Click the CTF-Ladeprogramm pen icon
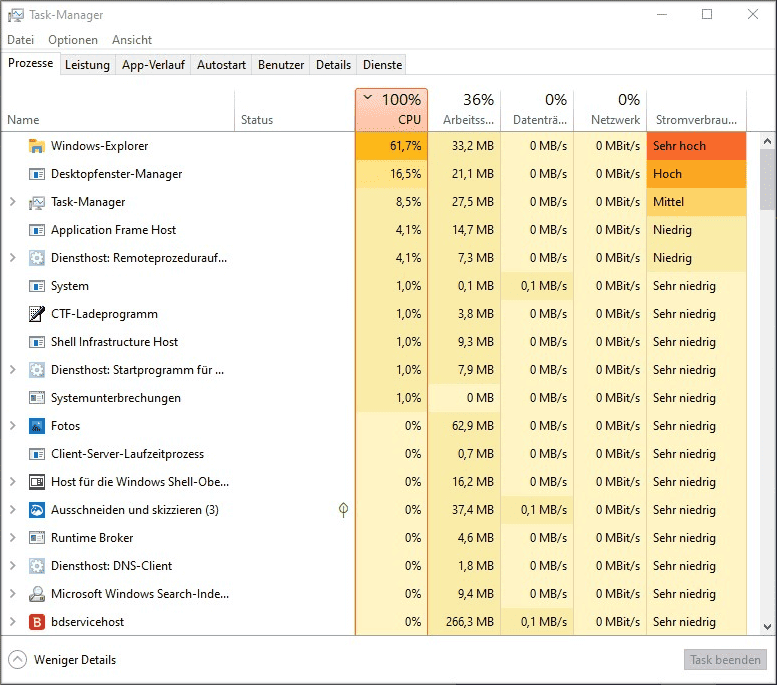This screenshot has width=777, height=685. (x=37, y=314)
